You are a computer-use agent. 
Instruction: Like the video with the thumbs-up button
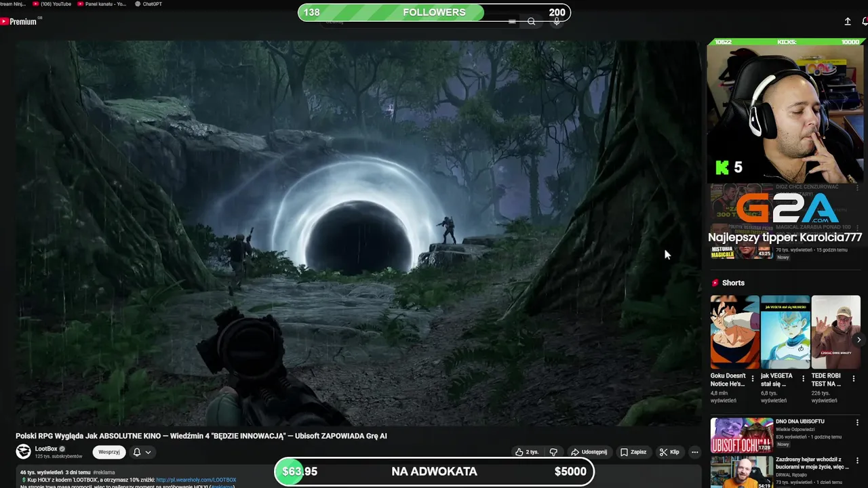(527, 452)
